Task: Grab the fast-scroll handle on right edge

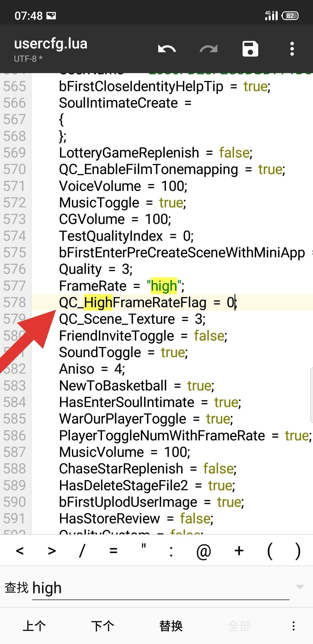Action: (x=311, y=395)
